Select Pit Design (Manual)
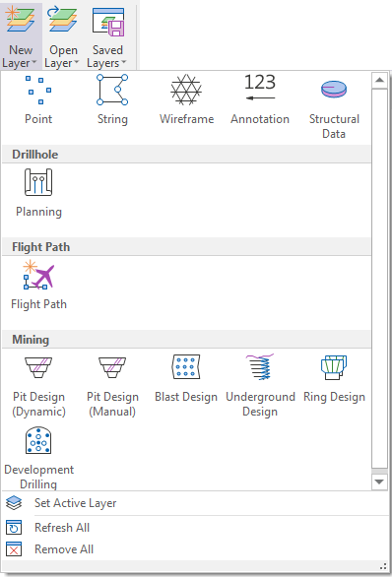This screenshot has height=578, width=392. (112, 386)
